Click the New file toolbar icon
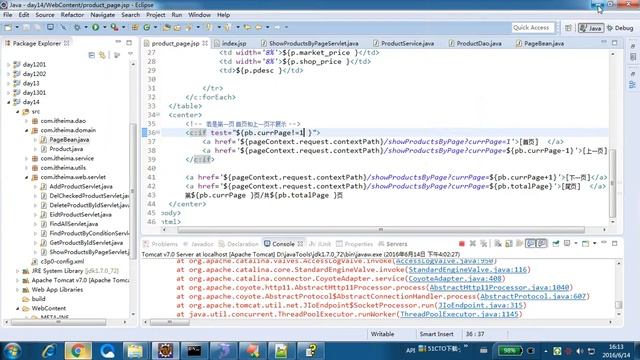The image size is (640, 360). (x=8, y=27)
